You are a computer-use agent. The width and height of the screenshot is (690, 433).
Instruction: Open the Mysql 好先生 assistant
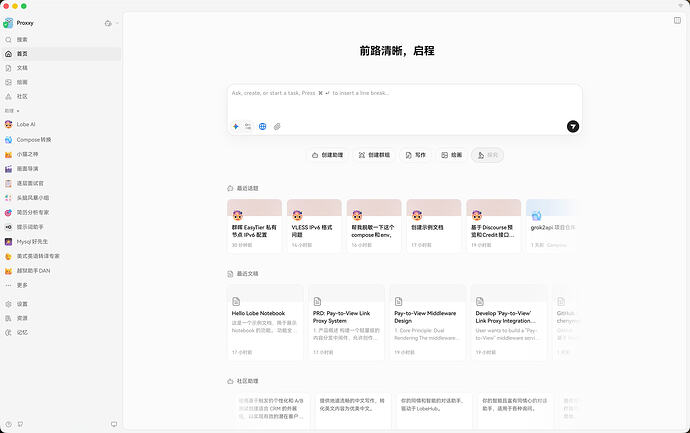pos(61,242)
